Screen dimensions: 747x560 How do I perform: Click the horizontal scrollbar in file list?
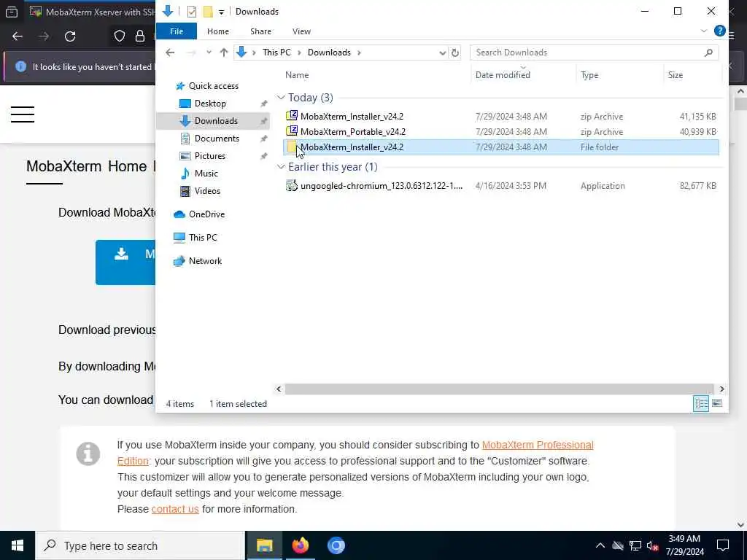click(x=499, y=389)
